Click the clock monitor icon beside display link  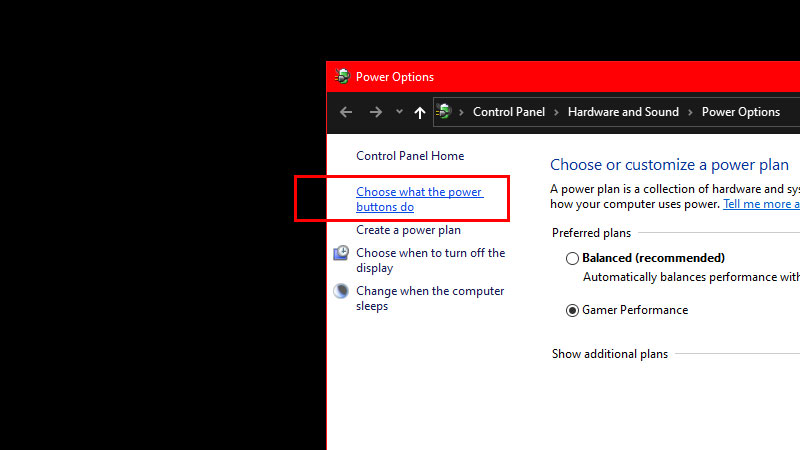click(x=341, y=253)
